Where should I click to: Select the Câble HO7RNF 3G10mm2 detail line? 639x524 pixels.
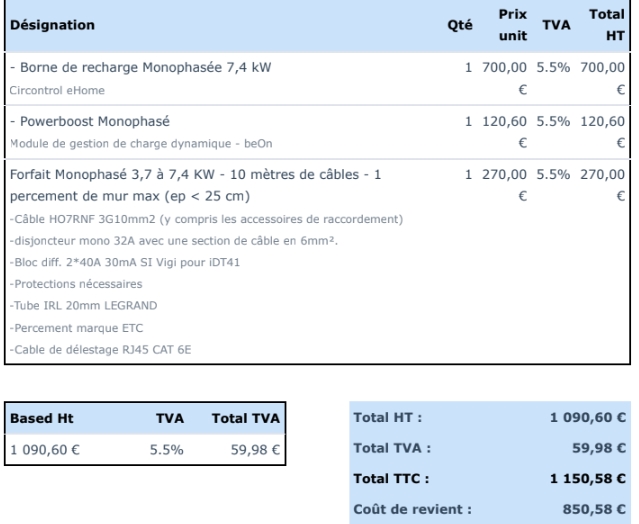pos(205,220)
